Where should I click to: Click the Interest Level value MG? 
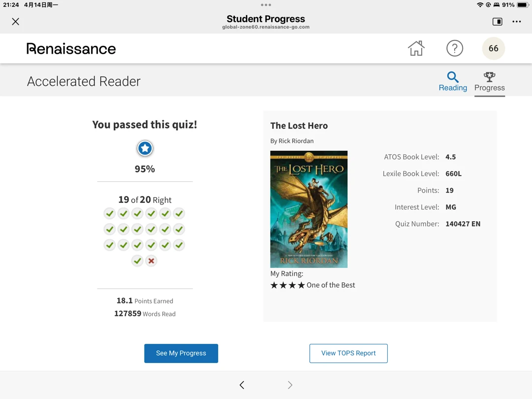point(451,207)
